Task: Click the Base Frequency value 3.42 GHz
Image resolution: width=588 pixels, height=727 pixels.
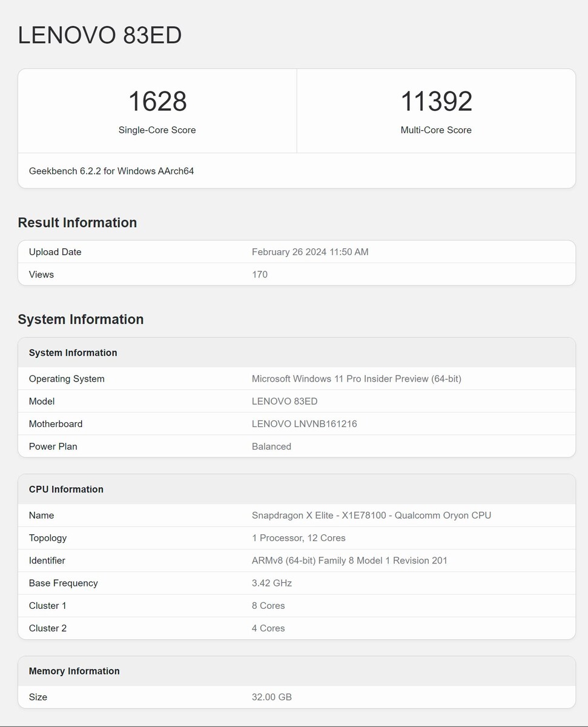Action: pos(272,583)
